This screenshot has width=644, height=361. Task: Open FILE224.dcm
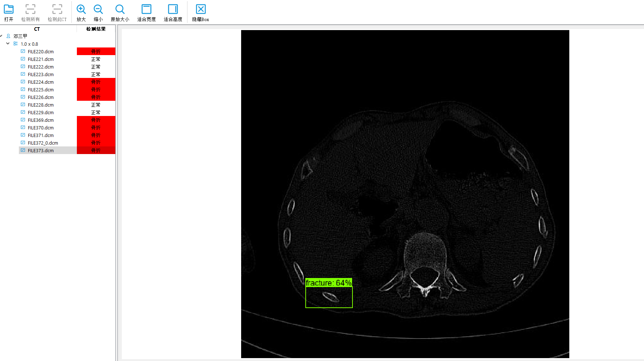pos(41,82)
